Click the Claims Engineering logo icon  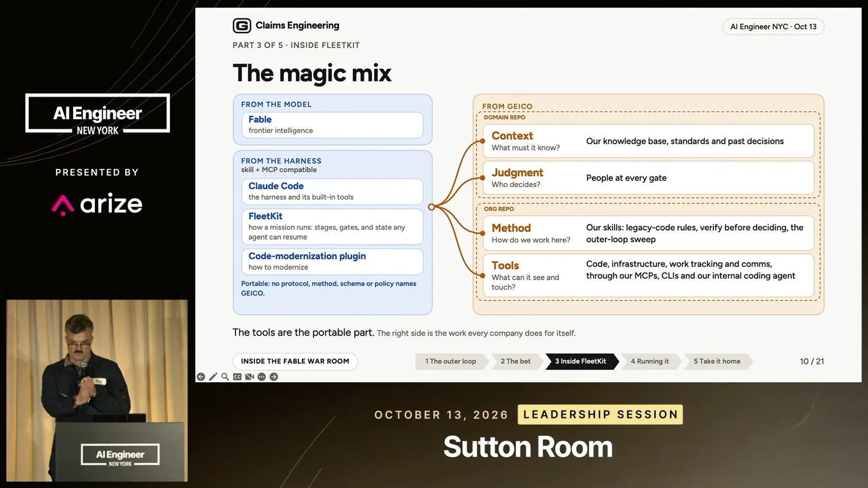point(242,25)
